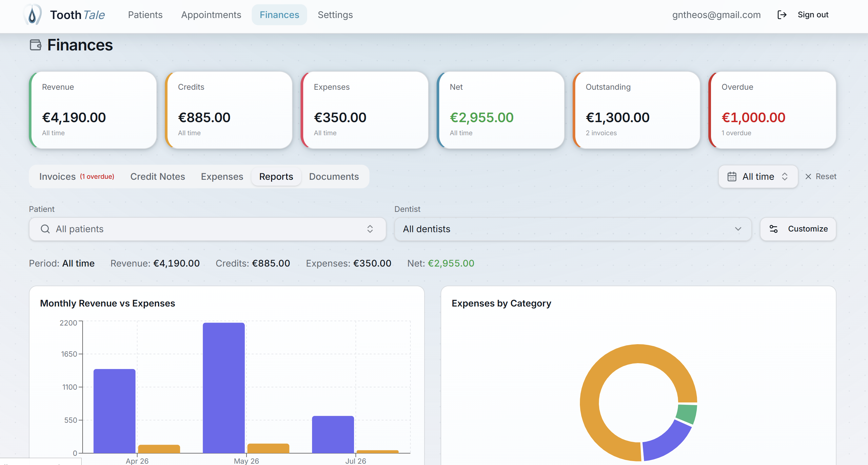
Task: Click the May 26 axis label
Action: pyautogui.click(x=246, y=461)
